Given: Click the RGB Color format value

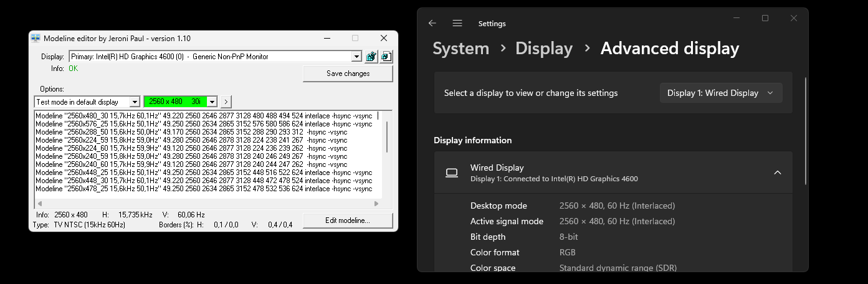Looking at the screenshot, I should [x=568, y=252].
